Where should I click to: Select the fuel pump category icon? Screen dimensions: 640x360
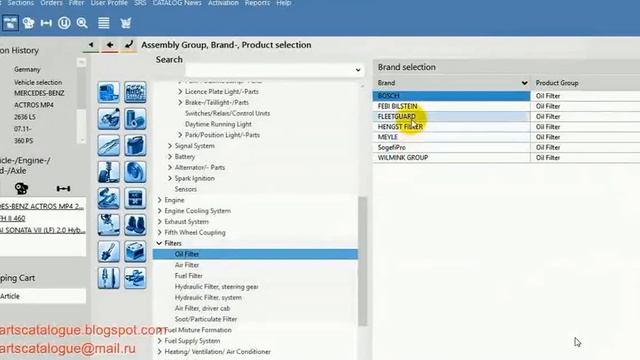pyautogui.click(x=135, y=278)
